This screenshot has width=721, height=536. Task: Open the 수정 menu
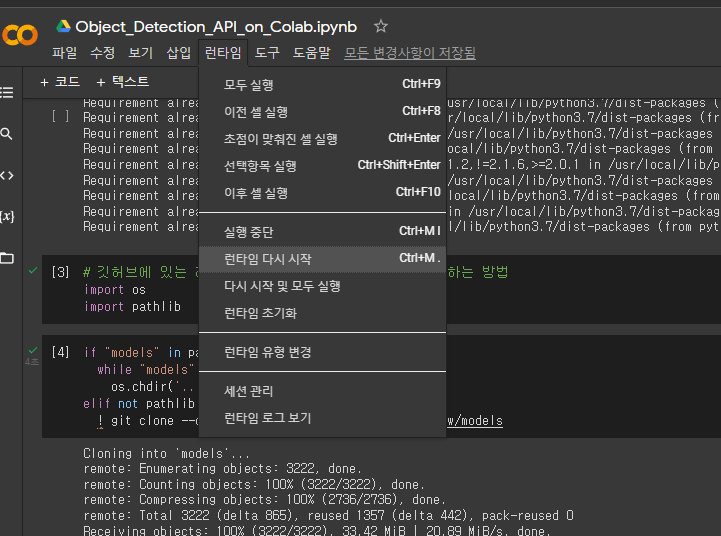(x=102, y=52)
